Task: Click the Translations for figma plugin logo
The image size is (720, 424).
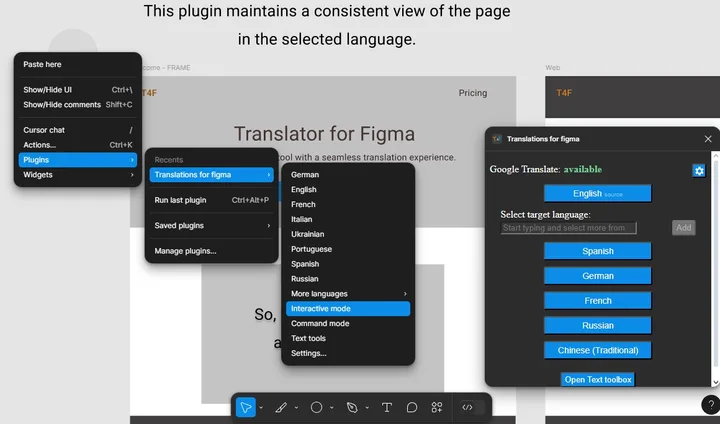Action: point(497,139)
